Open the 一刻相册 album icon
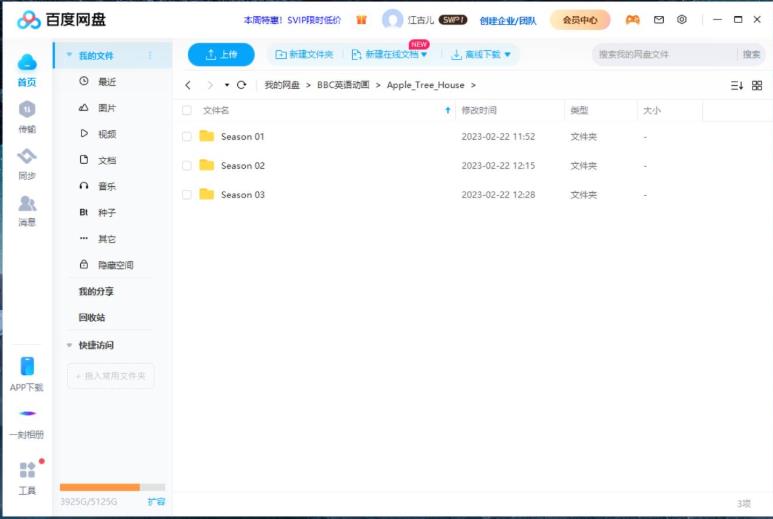 coord(28,414)
